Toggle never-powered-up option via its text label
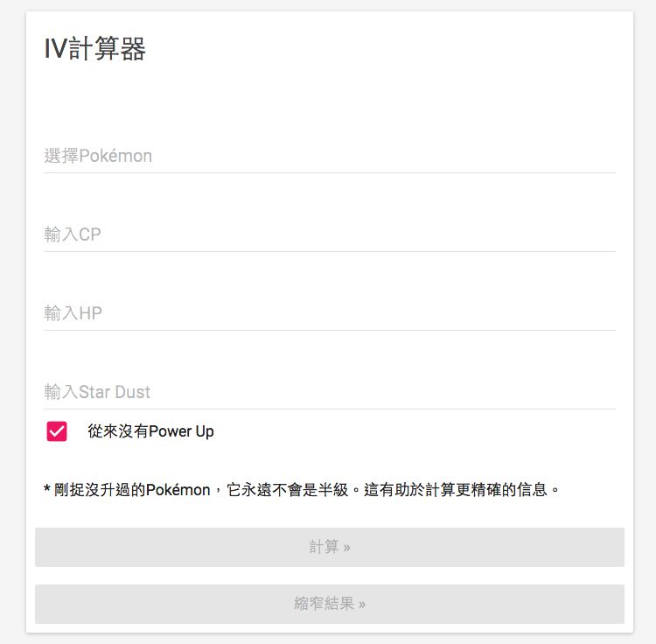This screenshot has width=656, height=644. coord(150,431)
